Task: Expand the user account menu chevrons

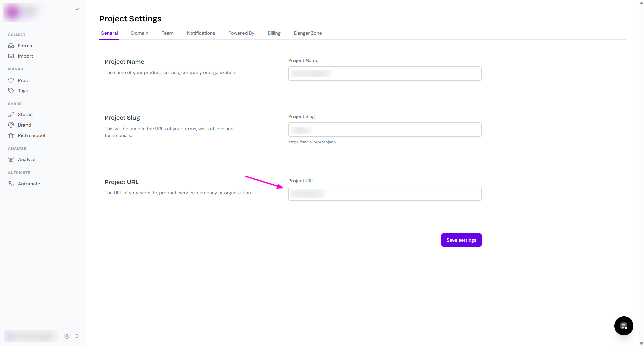Action: coord(77,336)
